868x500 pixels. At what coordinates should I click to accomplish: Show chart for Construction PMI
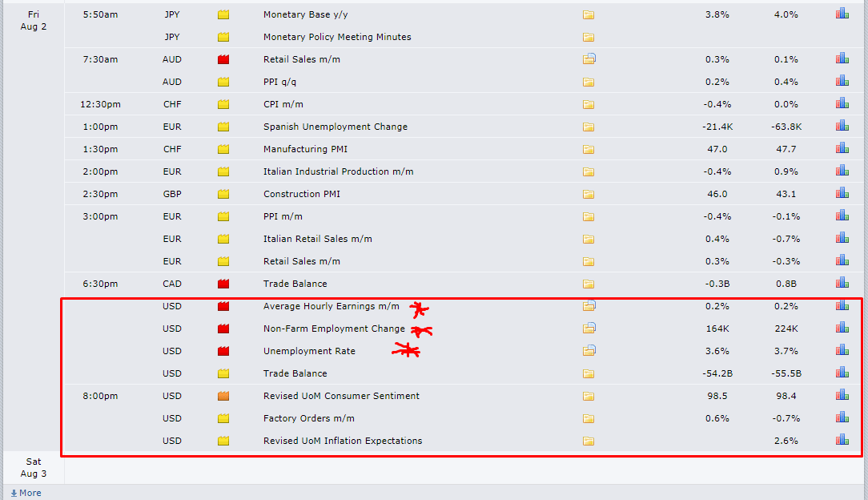(842, 193)
